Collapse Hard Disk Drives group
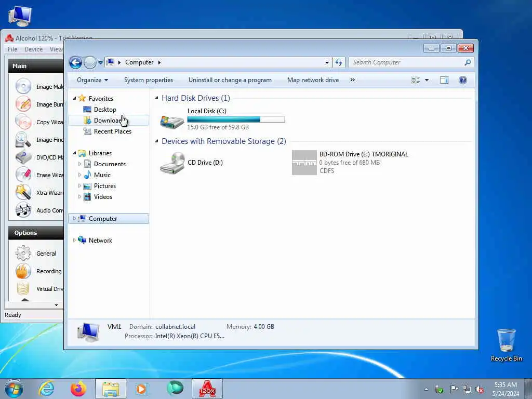The image size is (532, 399). (x=156, y=98)
